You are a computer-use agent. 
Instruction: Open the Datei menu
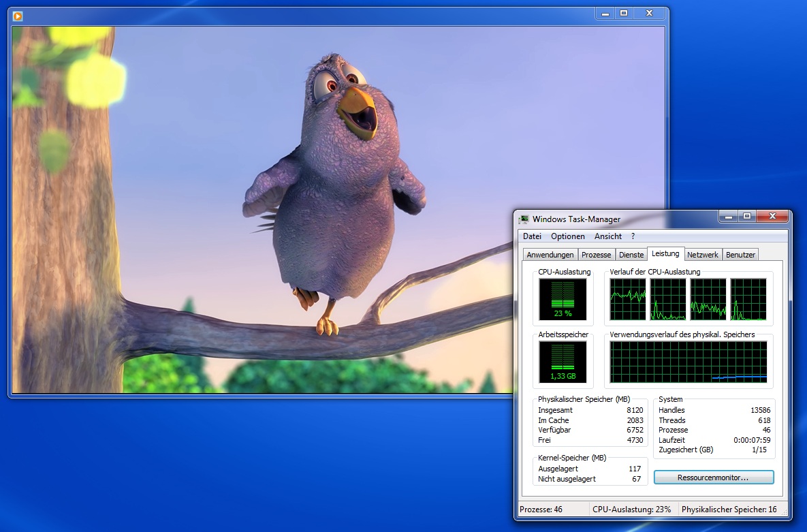click(532, 236)
